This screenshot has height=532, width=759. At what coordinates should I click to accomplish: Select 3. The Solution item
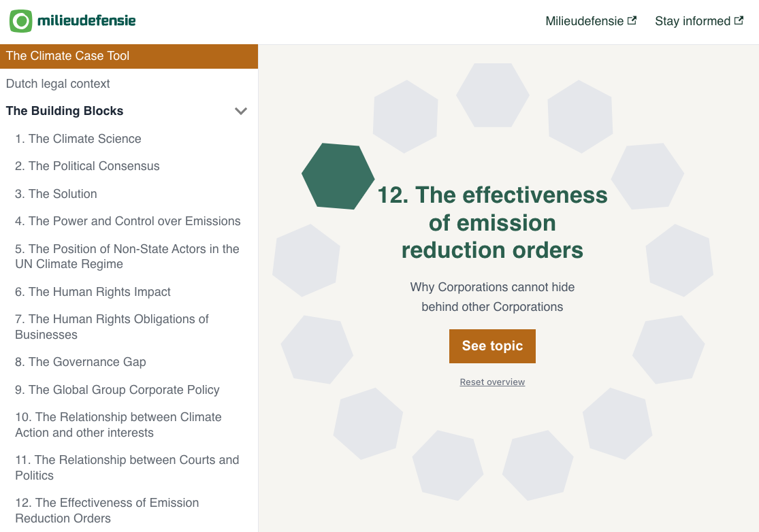tap(56, 194)
